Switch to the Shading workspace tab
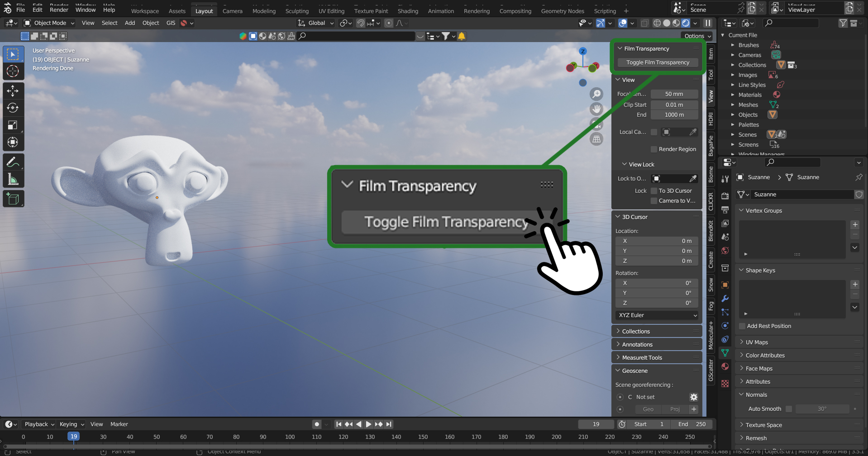This screenshot has height=456, width=868. click(408, 11)
